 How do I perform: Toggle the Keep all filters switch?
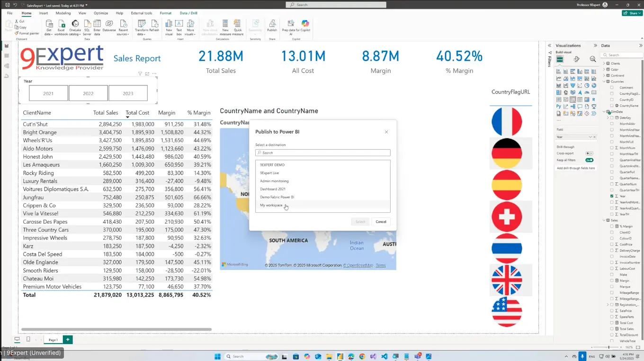[590, 160]
